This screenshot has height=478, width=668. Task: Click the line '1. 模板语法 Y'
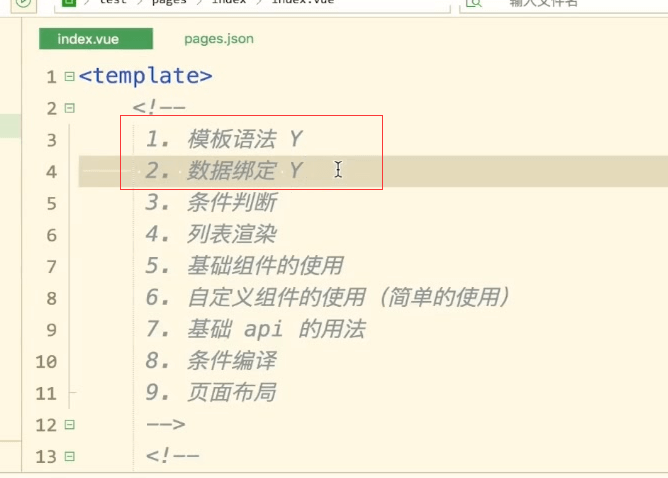click(224, 139)
